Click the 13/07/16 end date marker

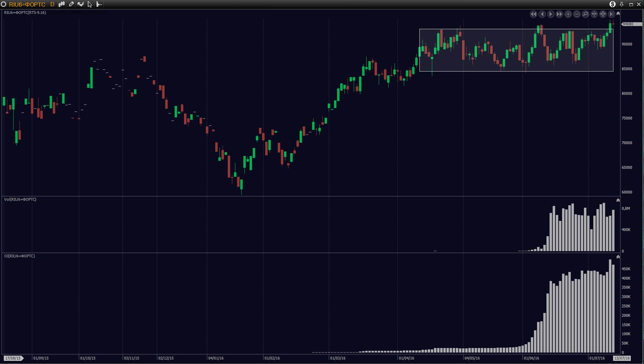click(622, 358)
